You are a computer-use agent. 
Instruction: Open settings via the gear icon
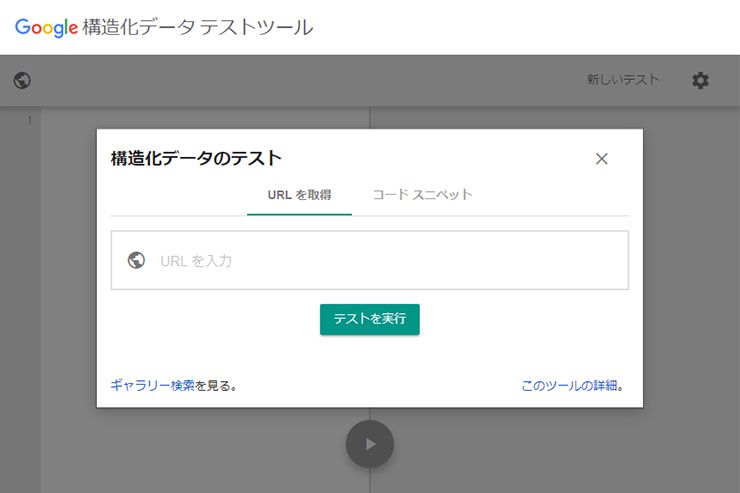coord(700,81)
